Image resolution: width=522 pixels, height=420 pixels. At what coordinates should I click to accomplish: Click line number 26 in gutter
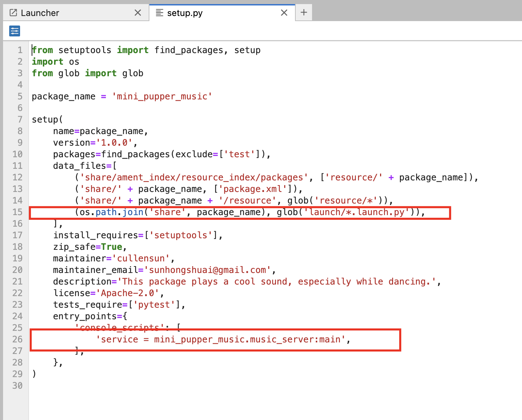pyautogui.click(x=17, y=339)
